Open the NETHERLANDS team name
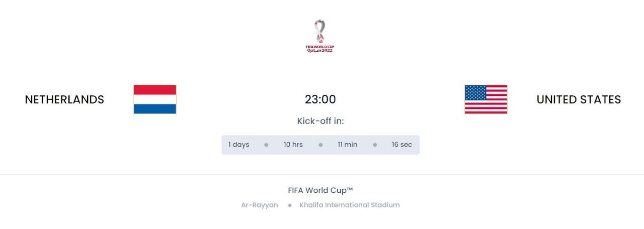Viewport: 644px width, 229px height. pyautogui.click(x=64, y=99)
